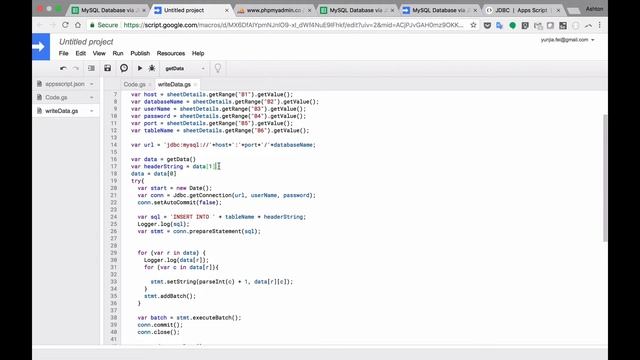Screen dimensions: 640x360
Task: Click on code line 'conn.setAutoCommit(false);'
Action: [x=180, y=202]
